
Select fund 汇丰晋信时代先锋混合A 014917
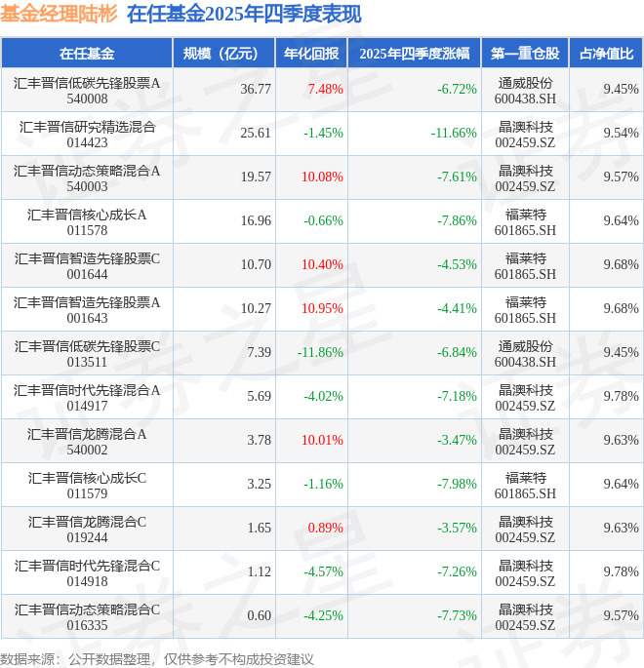[x=87, y=398]
